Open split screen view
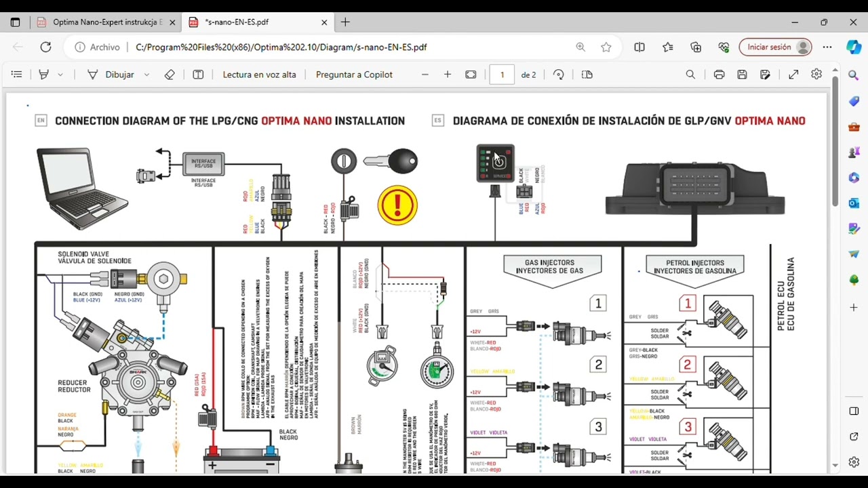The height and width of the screenshot is (488, 868). (639, 47)
